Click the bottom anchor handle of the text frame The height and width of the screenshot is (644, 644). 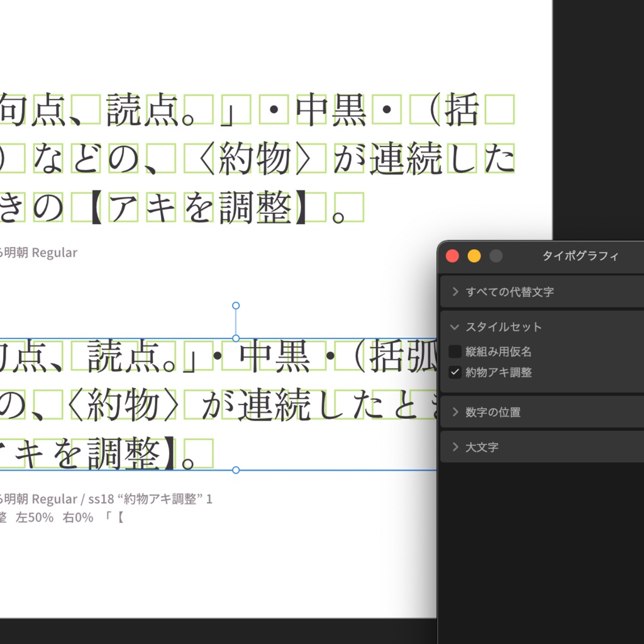pos(236,470)
